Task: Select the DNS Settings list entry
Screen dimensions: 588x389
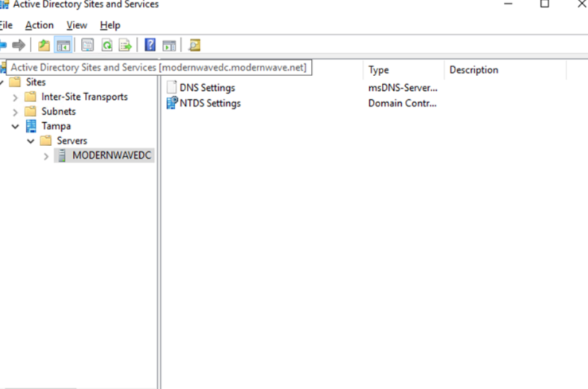Action: click(x=207, y=88)
